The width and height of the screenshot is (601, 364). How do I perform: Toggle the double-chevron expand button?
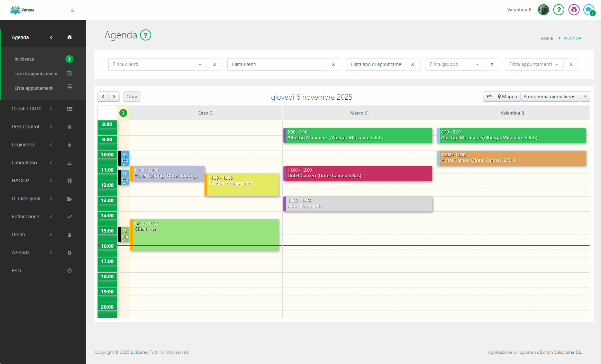point(585,97)
